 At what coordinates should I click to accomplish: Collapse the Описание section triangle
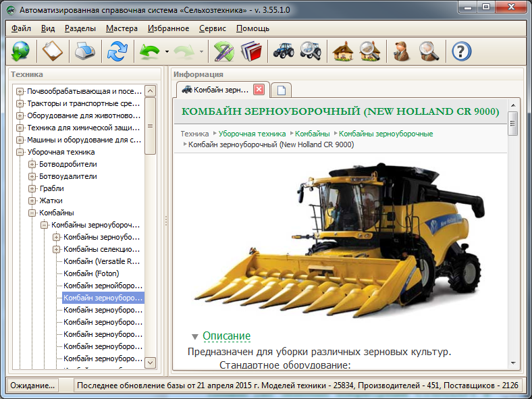click(x=194, y=337)
